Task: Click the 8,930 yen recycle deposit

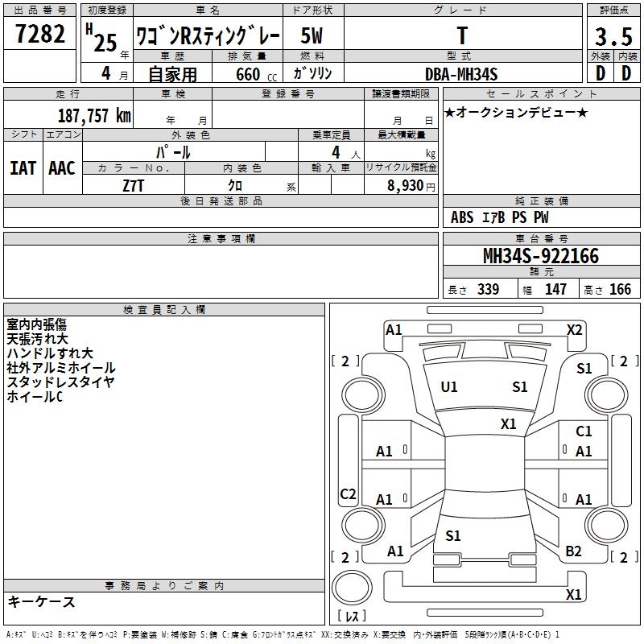Action: 407,185
